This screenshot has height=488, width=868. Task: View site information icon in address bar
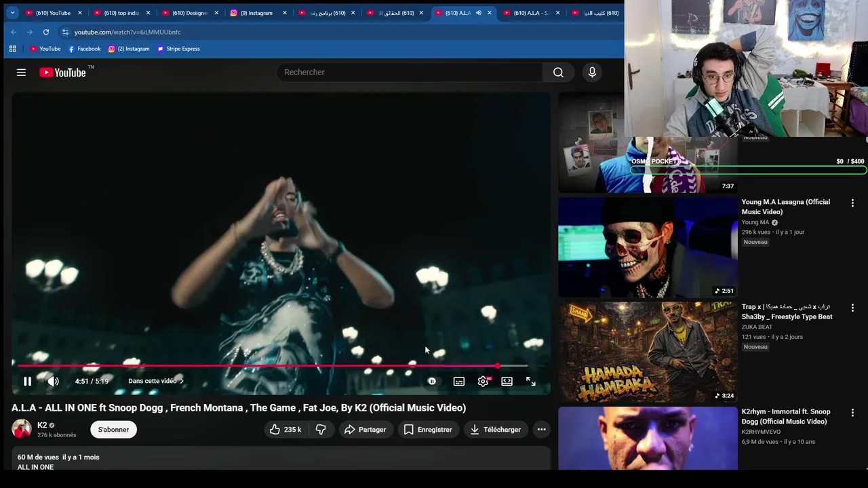tap(65, 32)
